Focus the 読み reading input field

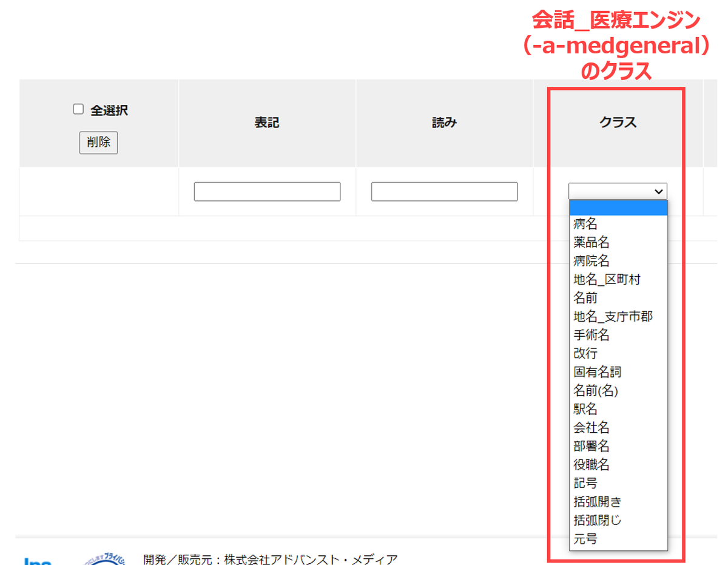(x=444, y=192)
